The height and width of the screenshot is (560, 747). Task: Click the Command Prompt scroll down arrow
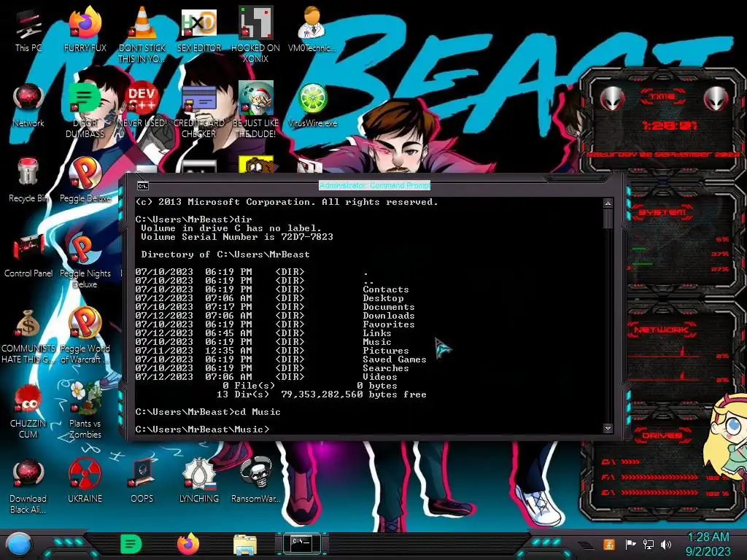(608, 428)
